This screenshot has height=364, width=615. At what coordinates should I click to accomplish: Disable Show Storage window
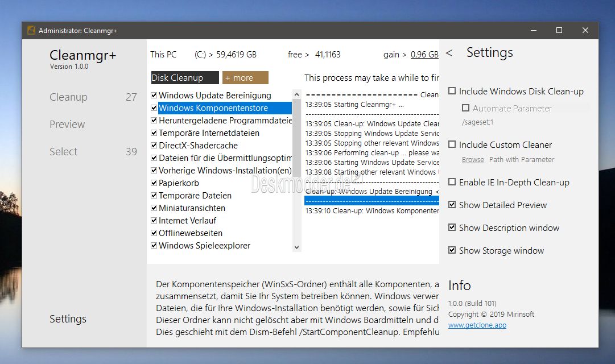pyautogui.click(x=452, y=250)
